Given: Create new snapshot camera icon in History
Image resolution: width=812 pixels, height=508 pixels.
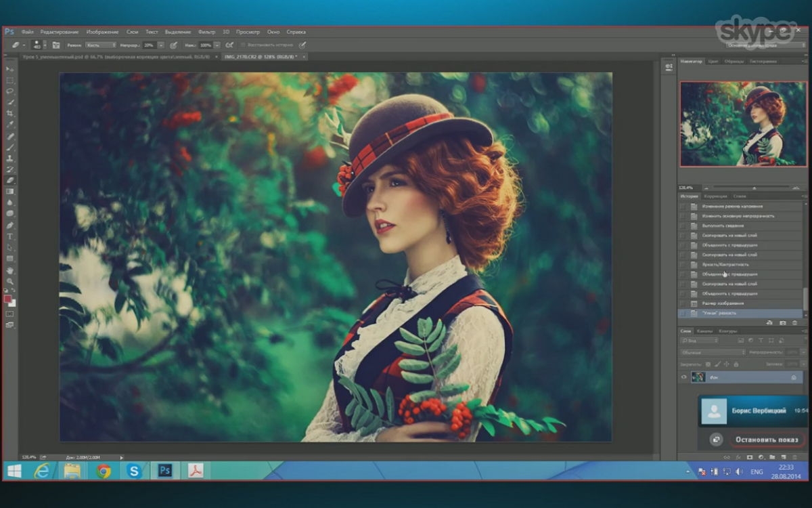Looking at the screenshot, I should pos(782,322).
